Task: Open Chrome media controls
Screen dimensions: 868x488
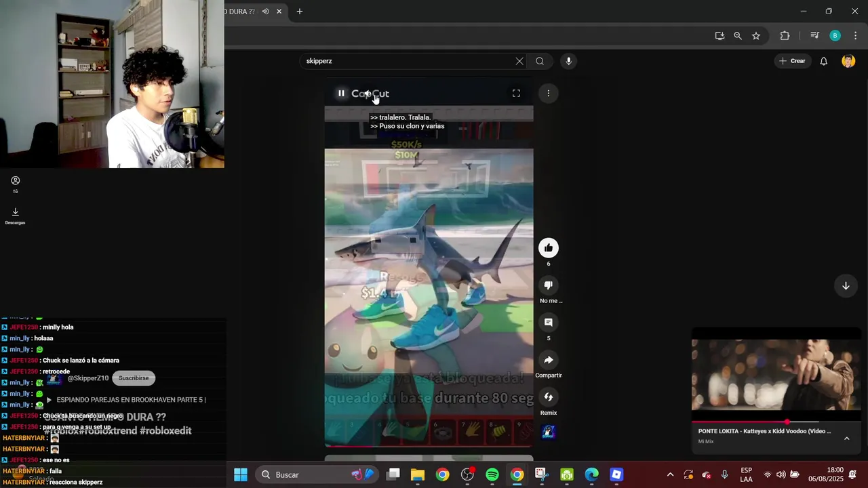Action: pyautogui.click(x=815, y=36)
